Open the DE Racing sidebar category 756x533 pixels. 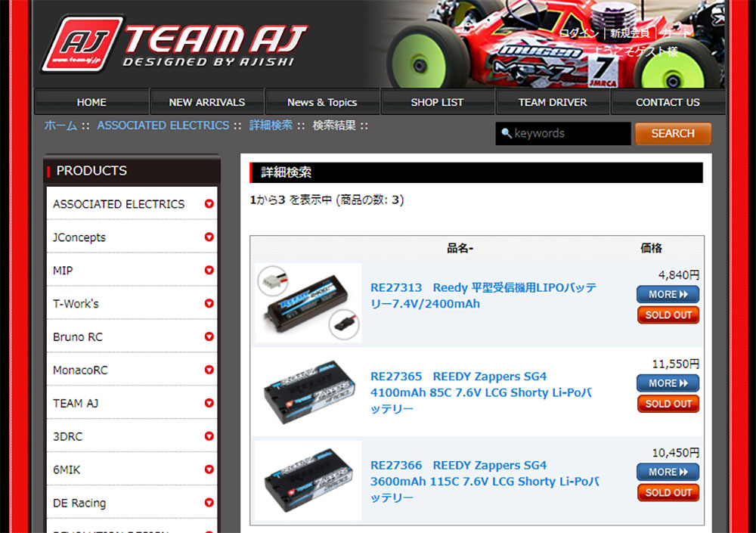[79, 503]
